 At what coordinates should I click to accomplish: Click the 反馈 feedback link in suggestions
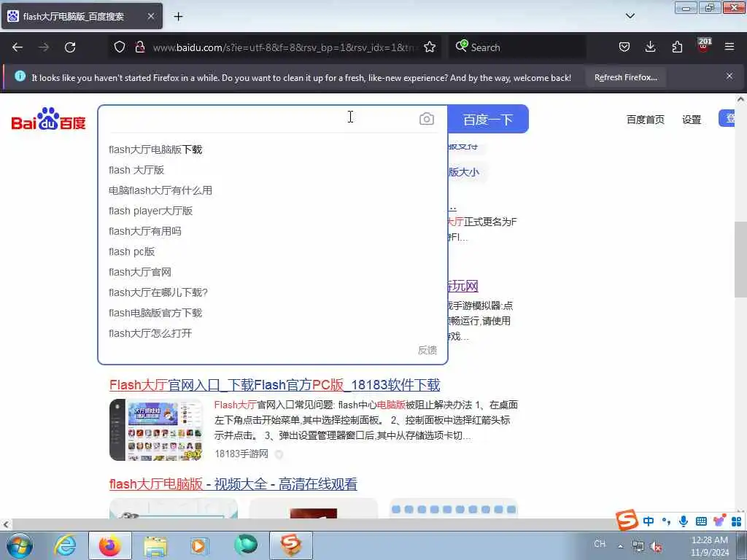(427, 351)
